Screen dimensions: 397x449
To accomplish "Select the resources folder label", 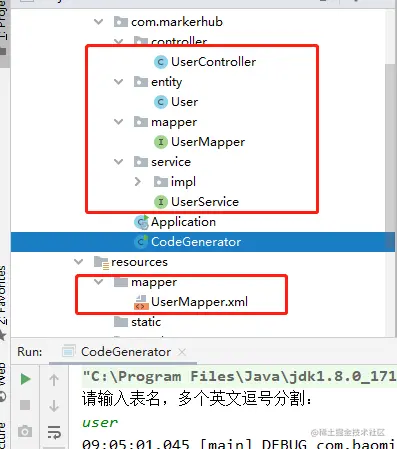I will [139, 262].
